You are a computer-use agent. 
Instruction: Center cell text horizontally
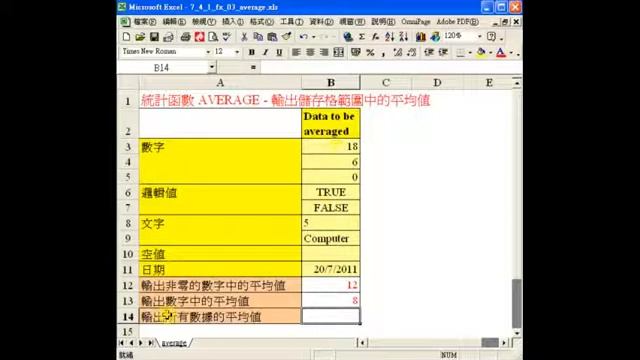pos(310,52)
